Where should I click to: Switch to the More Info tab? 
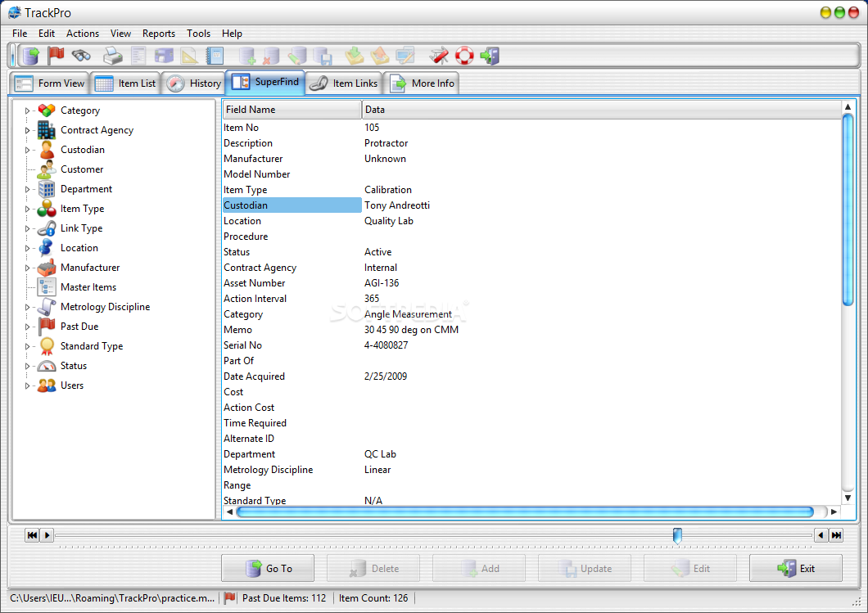point(422,83)
